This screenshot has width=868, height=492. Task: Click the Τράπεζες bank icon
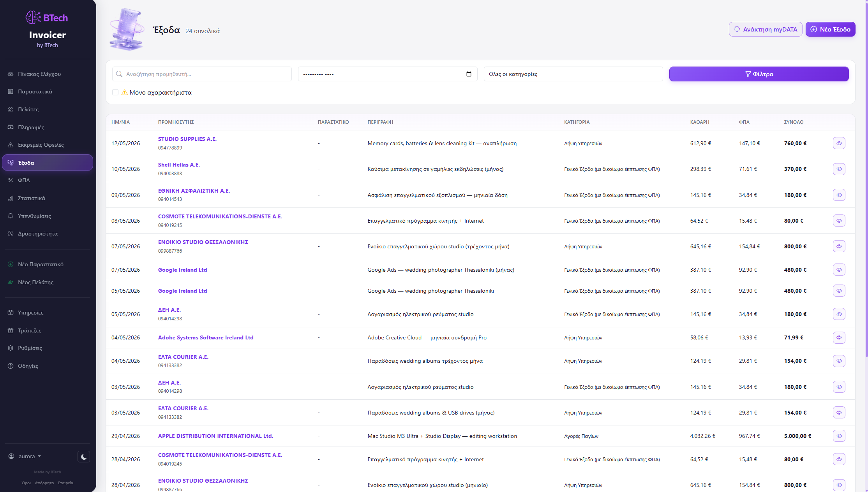11,330
